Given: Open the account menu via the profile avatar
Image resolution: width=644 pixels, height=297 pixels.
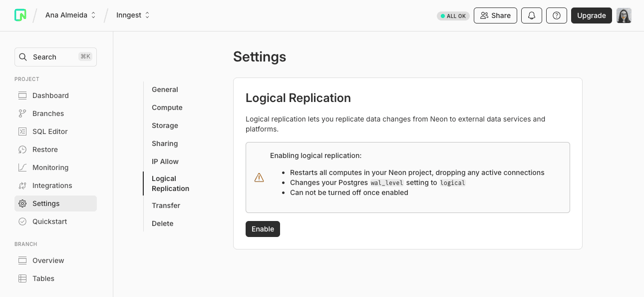Looking at the screenshot, I should [x=624, y=15].
